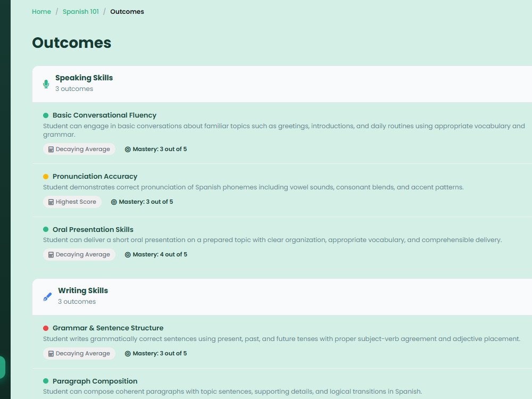The width and height of the screenshot is (532, 399).
Task: Click the Highest Score badge under Pronunciation Accuracy
Action: [72, 202]
